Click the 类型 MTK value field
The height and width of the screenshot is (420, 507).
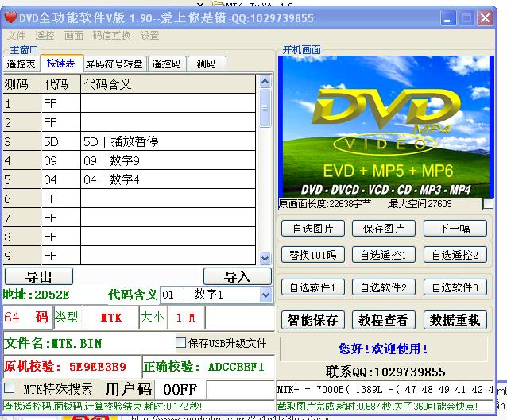[111, 318]
